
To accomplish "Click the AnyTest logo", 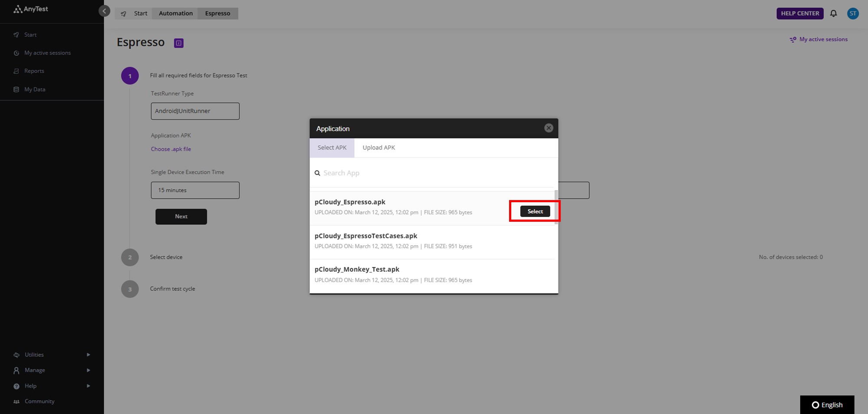I will pyautogui.click(x=30, y=9).
